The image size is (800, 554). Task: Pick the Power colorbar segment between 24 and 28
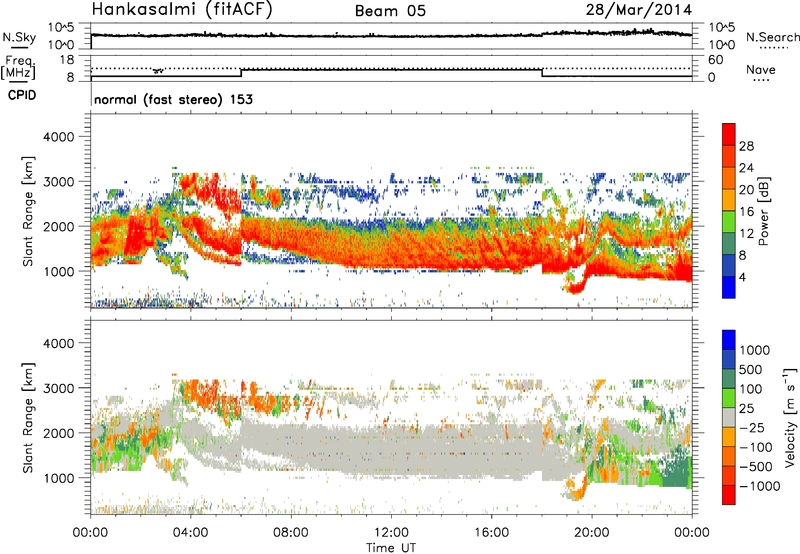click(x=729, y=156)
